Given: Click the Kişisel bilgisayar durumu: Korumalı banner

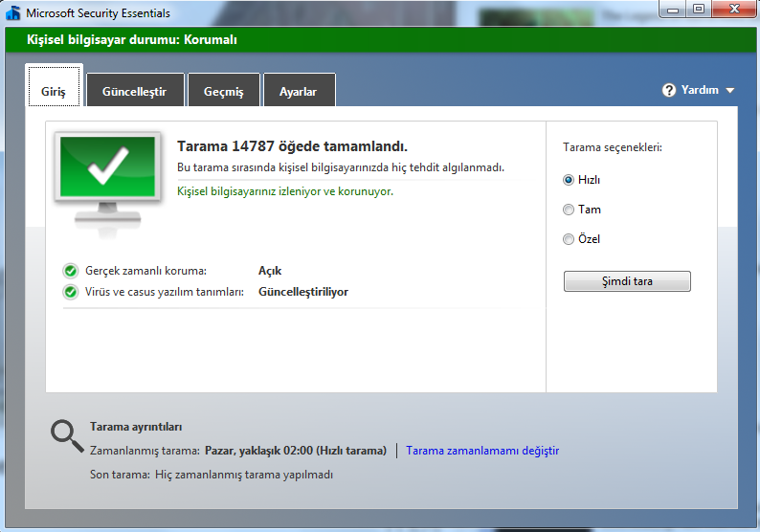Looking at the screenshot, I should pos(380,40).
